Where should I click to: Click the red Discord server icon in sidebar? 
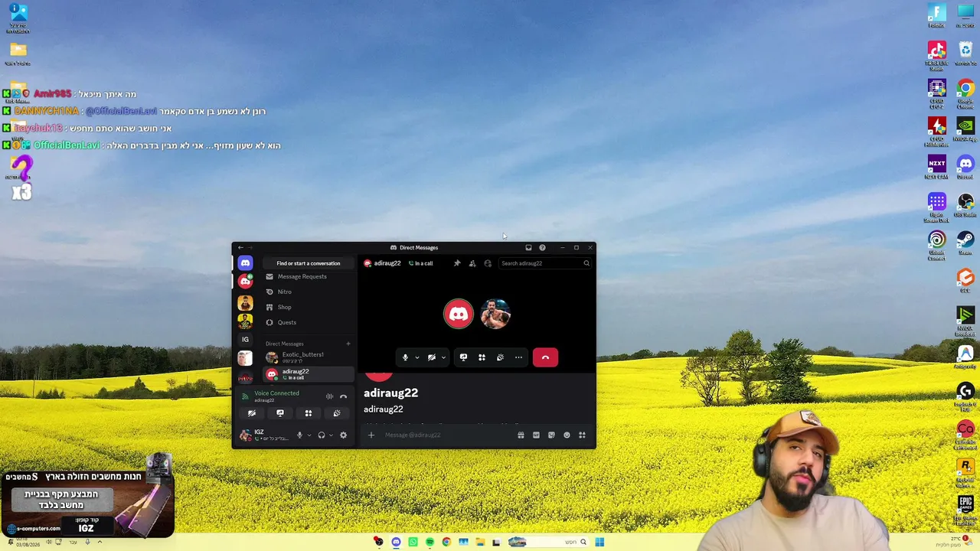(x=245, y=282)
